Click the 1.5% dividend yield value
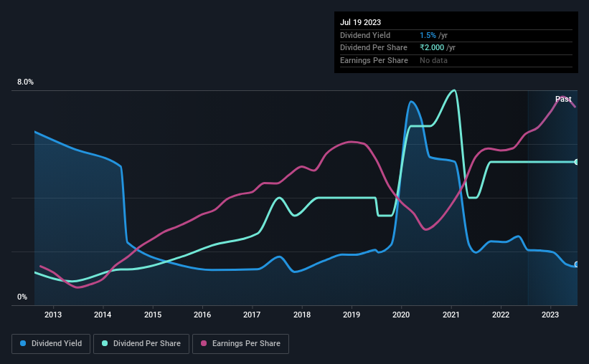The width and height of the screenshot is (589, 364). click(x=428, y=35)
